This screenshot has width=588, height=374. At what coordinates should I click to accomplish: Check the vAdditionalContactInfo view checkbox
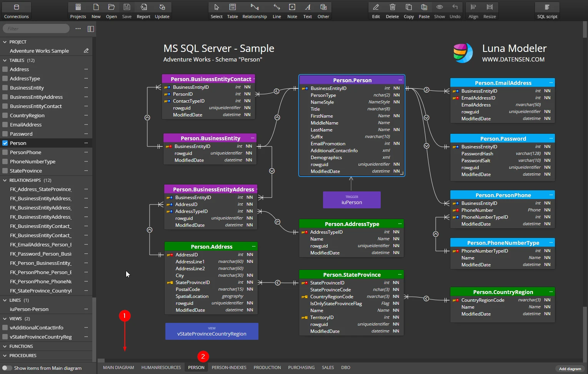tap(5, 328)
